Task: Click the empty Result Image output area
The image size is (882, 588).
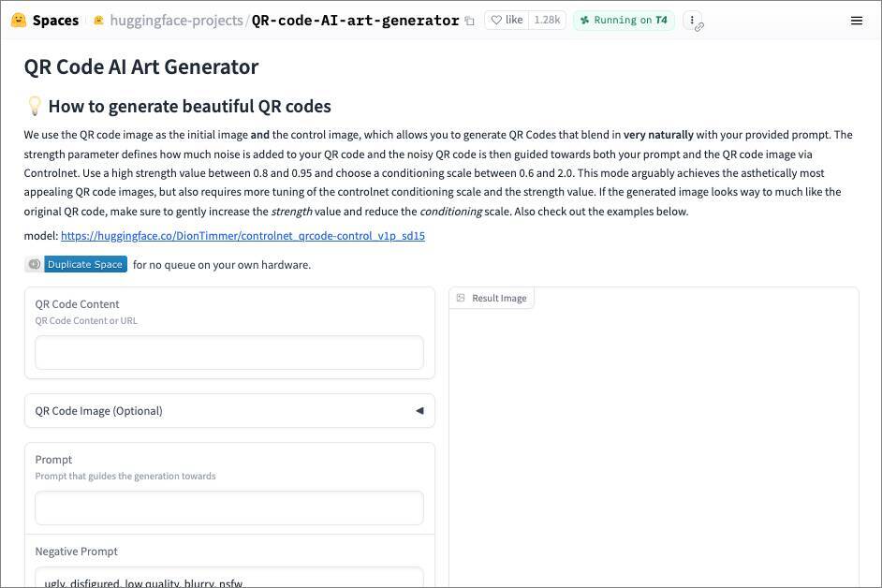Action: (x=654, y=440)
